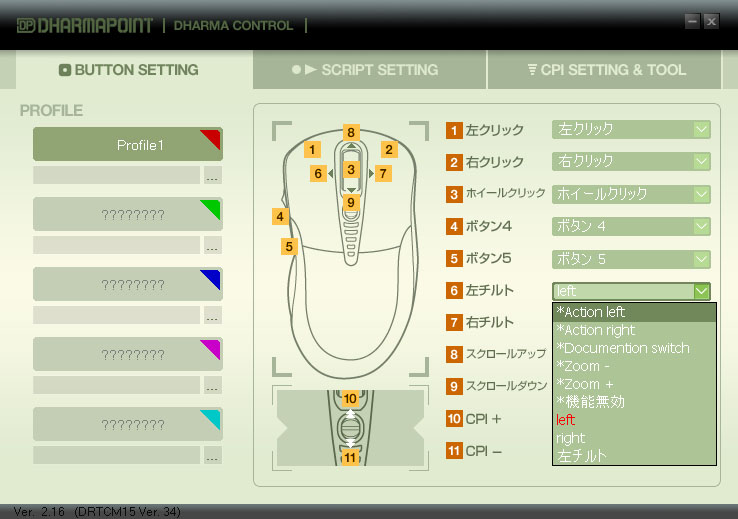The width and height of the screenshot is (738, 519).
Task: Select wheel marker 3 on mouse diagram
Action: tap(351, 169)
